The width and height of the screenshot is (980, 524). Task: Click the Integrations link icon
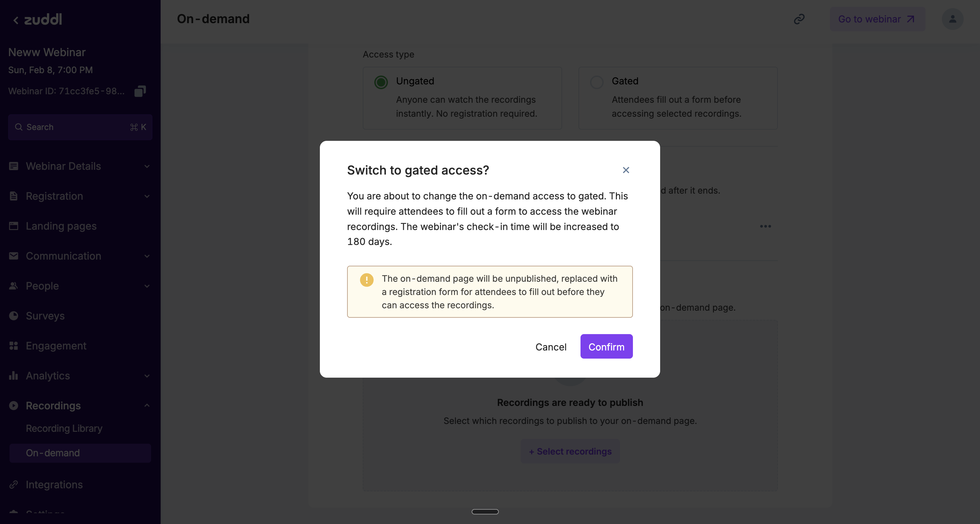14,485
